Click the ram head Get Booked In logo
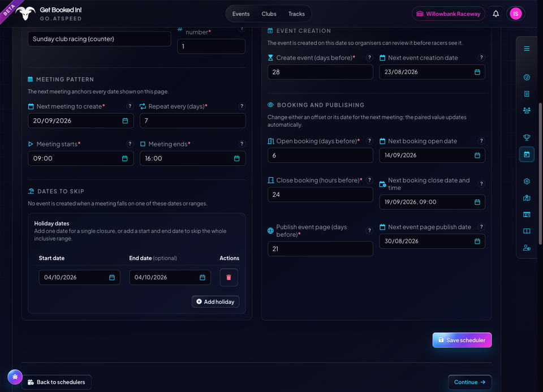 (x=25, y=14)
